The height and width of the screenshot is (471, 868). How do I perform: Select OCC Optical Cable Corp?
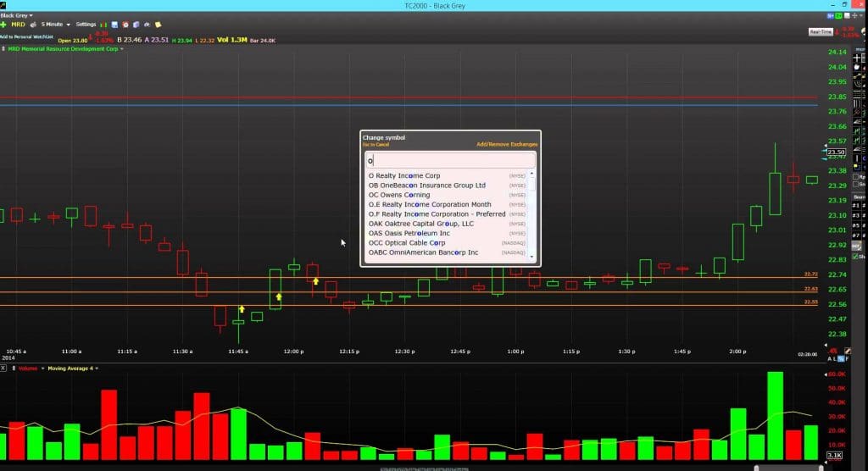447,243
